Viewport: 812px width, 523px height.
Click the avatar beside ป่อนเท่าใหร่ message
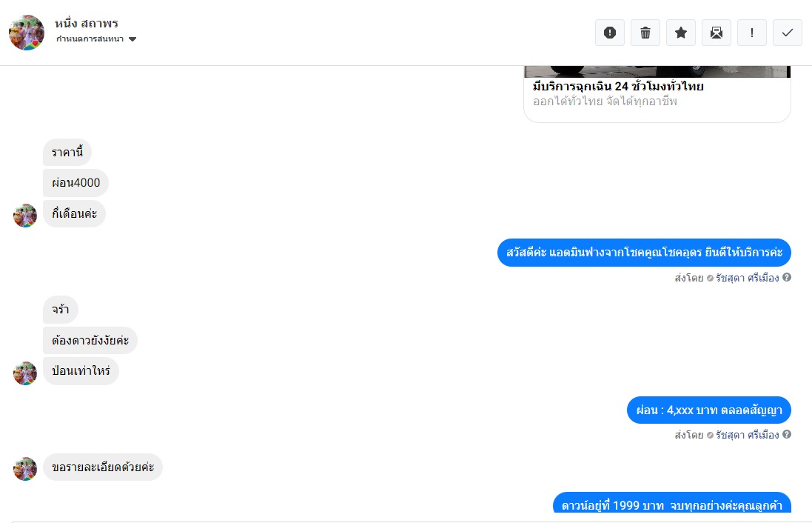(x=25, y=373)
